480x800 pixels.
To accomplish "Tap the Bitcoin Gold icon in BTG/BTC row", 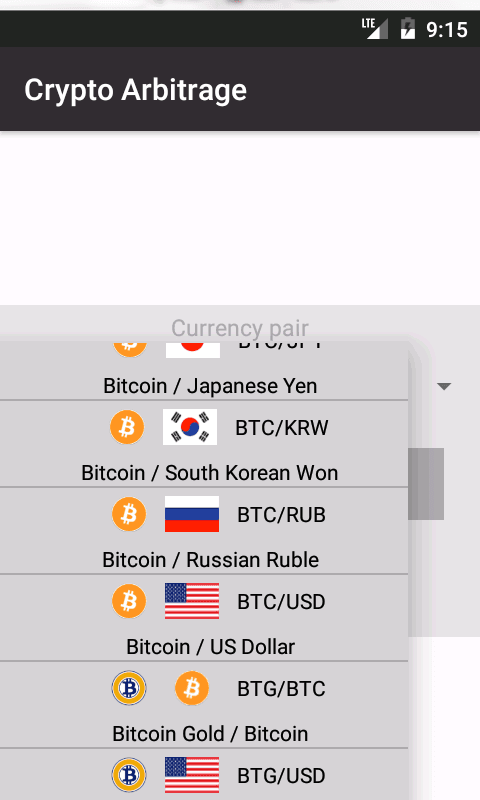I will 129,688.
